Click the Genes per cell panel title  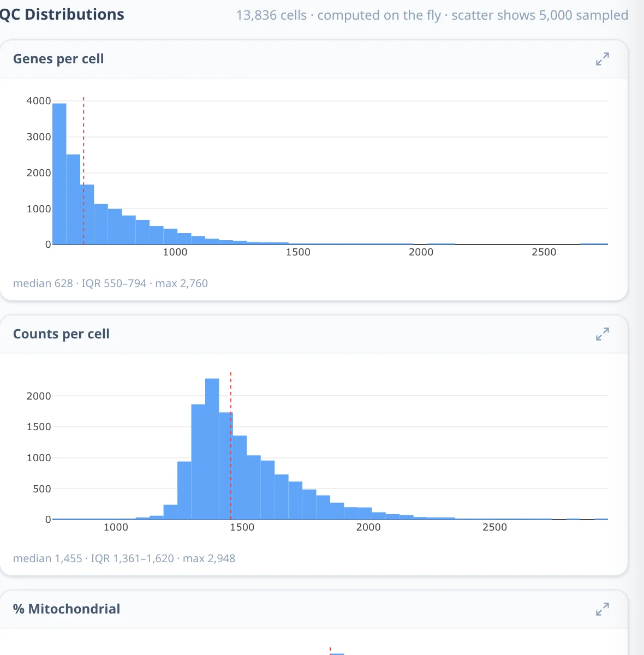58,59
